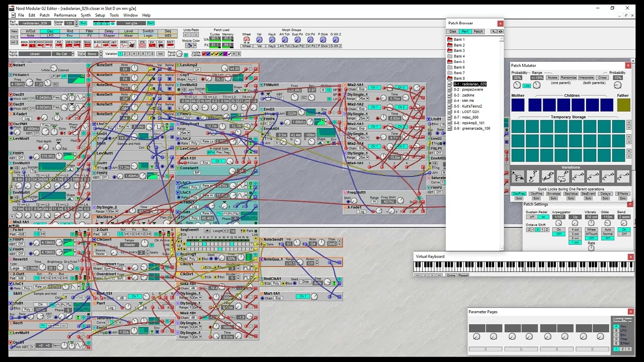Set Glide mode to Auto
This screenshot has height=362, width=644.
(x=608, y=229)
